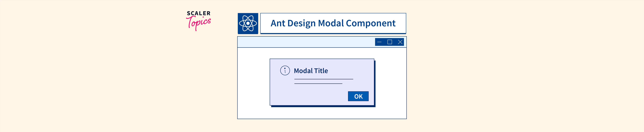The height and width of the screenshot is (132, 644).
Task: Click the React atom logo icon
Action: click(x=248, y=23)
